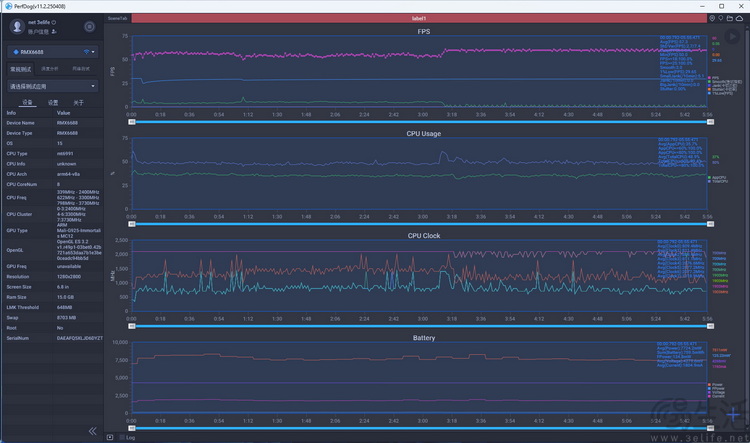Click the light bulb marker icon

(721, 18)
